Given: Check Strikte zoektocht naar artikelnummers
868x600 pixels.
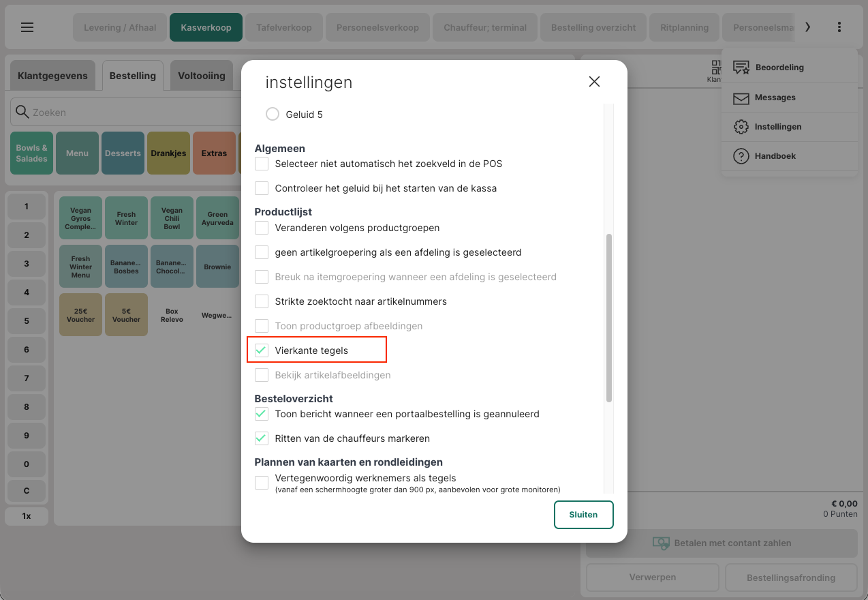Looking at the screenshot, I should coord(262,301).
